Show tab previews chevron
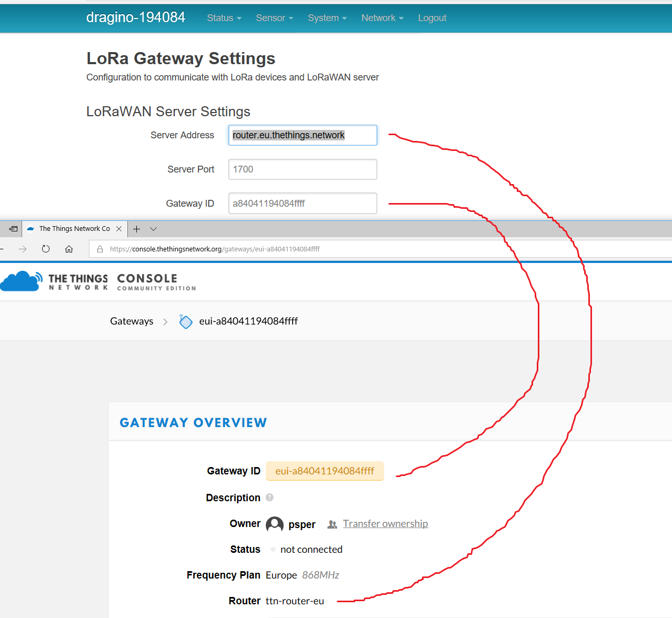Screen dimensions: 672x618 (153, 229)
